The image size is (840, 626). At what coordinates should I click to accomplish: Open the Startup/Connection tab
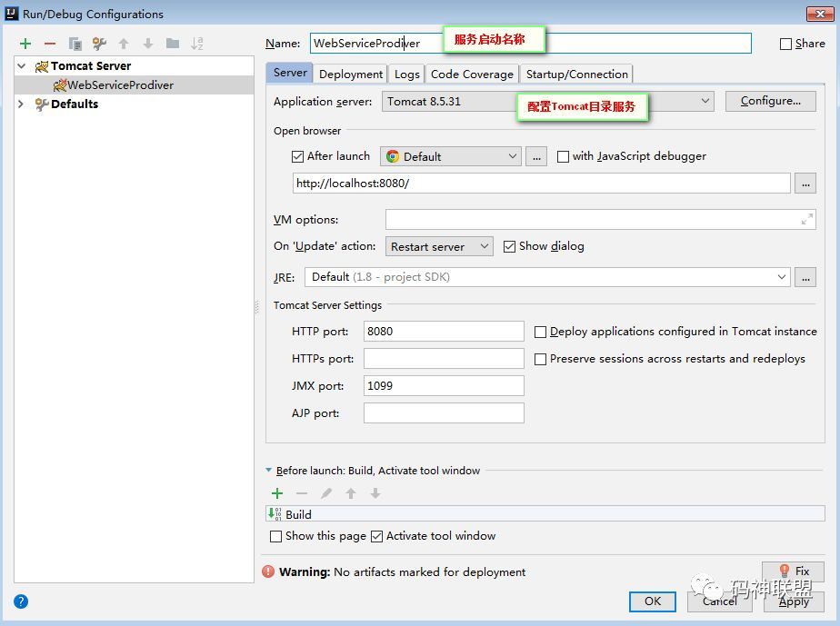(x=576, y=74)
